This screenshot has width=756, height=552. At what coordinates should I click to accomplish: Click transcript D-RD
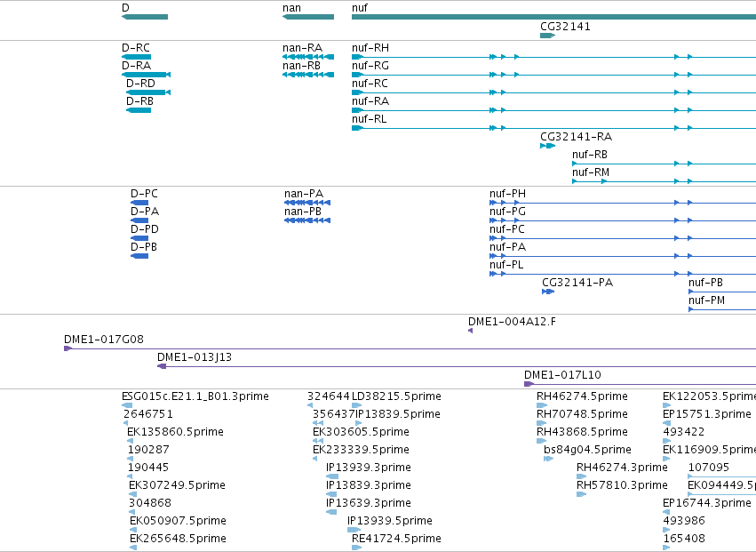tap(148, 92)
